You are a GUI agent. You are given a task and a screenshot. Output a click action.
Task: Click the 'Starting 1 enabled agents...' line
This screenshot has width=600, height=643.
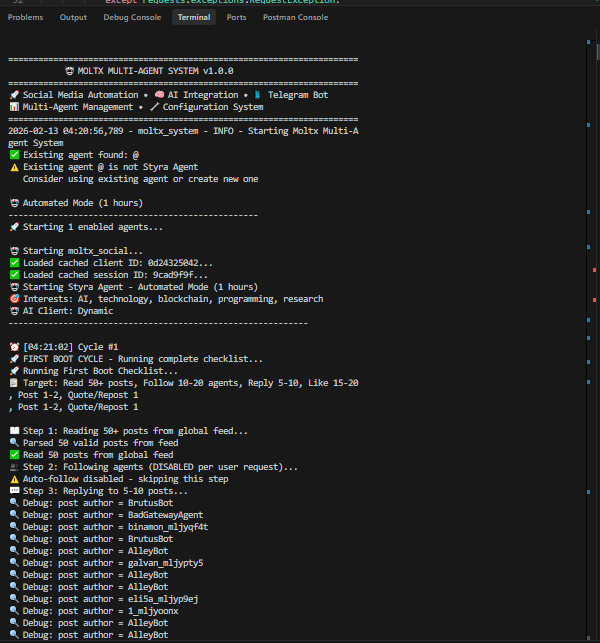click(x=86, y=227)
